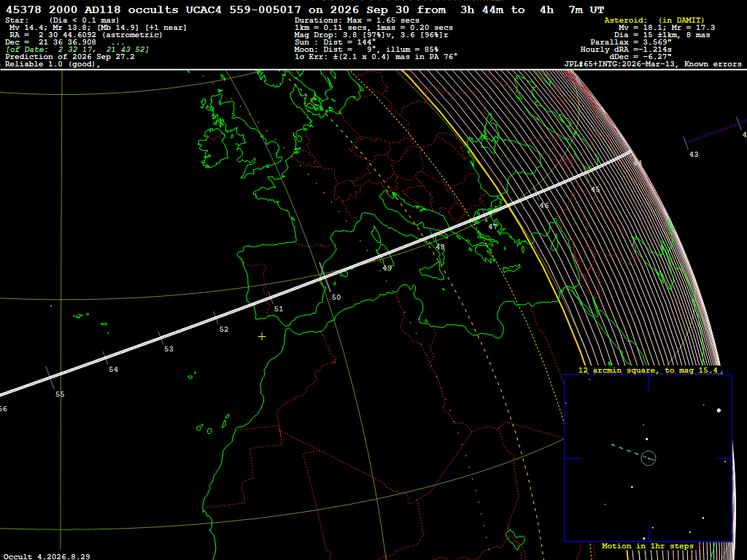Select the minute 55 marker label

[60, 394]
